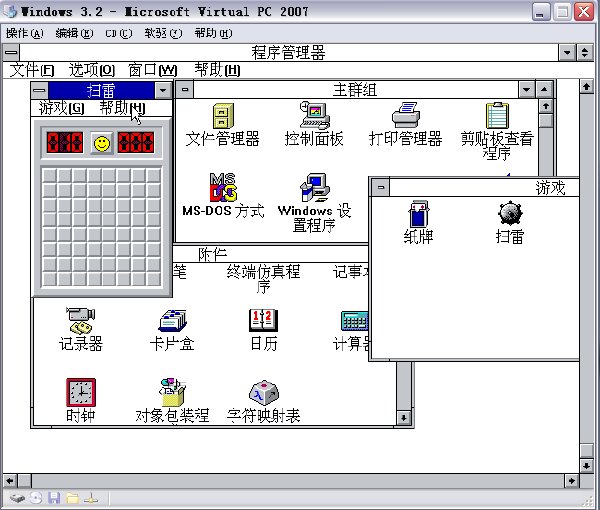Launch the Windows 设置程序 setup icon
This screenshot has width=600, height=510.
tap(315, 187)
